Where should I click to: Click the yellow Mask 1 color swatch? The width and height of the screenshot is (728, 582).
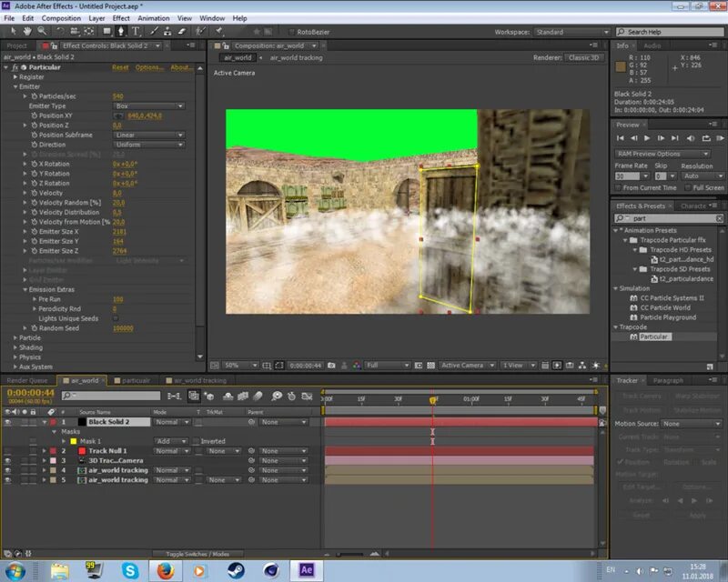pos(74,441)
